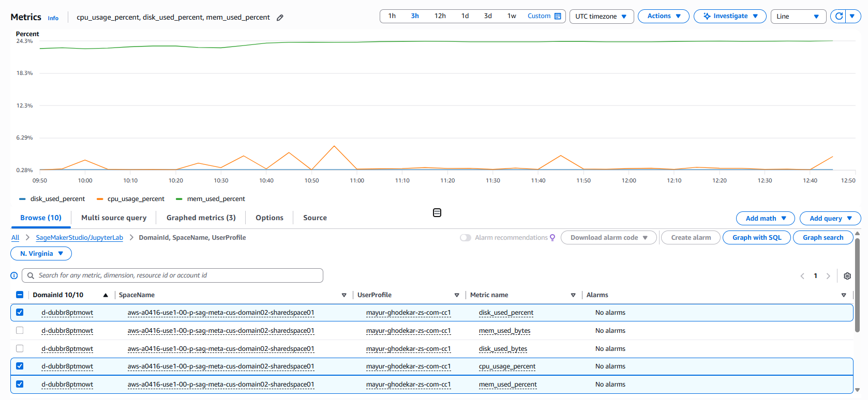868x400 pixels.
Task: Toggle Alarm recommendations switch
Action: pos(466,238)
